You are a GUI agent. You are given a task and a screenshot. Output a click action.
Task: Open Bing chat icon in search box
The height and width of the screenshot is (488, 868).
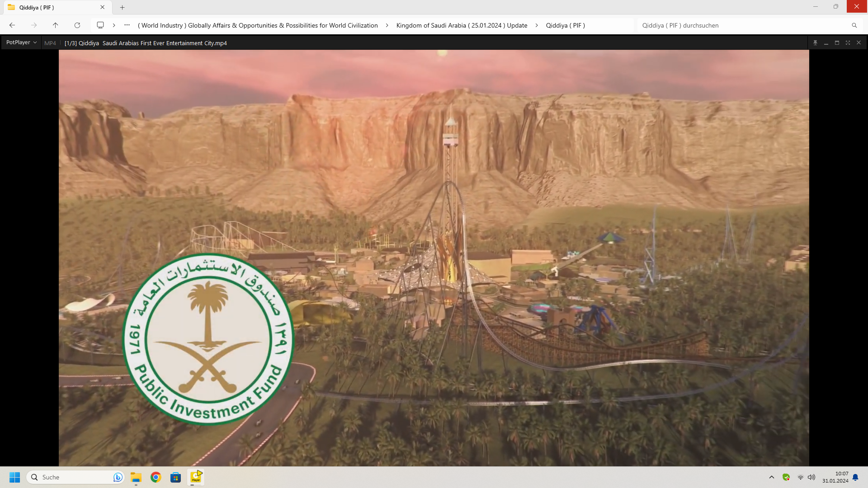pyautogui.click(x=118, y=477)
